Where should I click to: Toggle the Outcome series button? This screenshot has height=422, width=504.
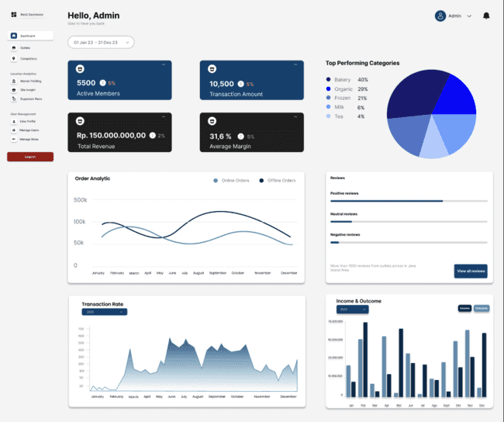click(x=482, y=308)
